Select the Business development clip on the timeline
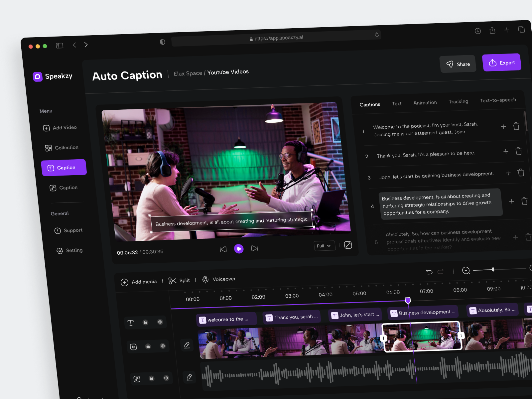532x399 pixels. (x=423, y=312)
